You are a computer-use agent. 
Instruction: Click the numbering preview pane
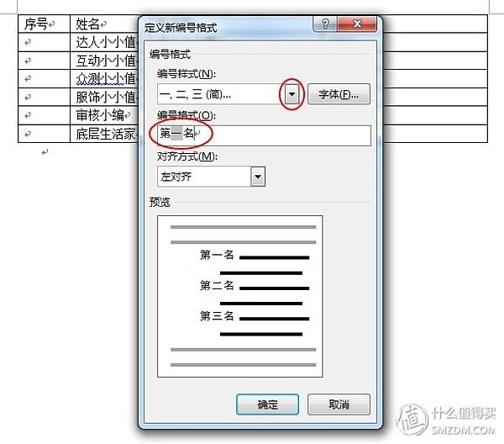pos(239,296)
